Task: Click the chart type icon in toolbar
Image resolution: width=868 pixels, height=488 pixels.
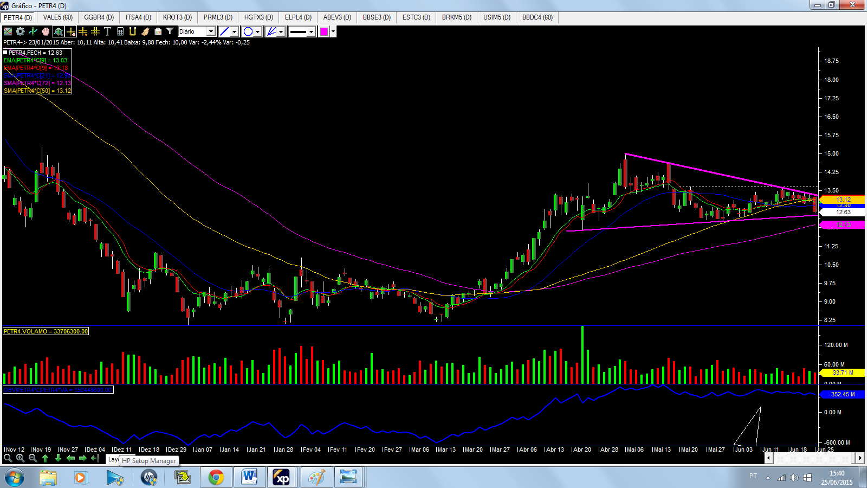Action: coord(8,31)
